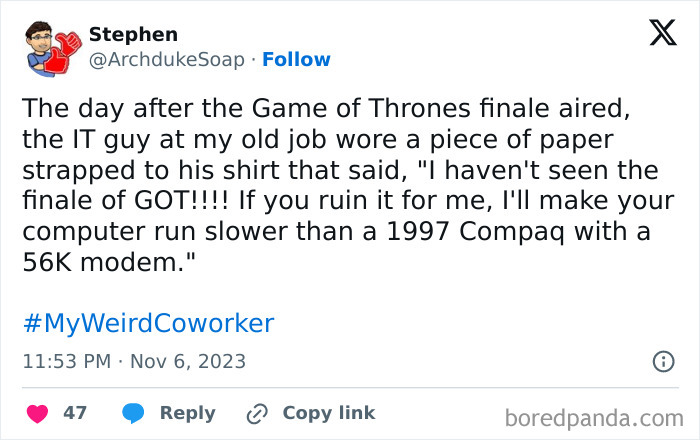Open Stephen's profile avatar picture
This screenshot has height=440, width=700.
pyautogui.click(x=51, y=46)
